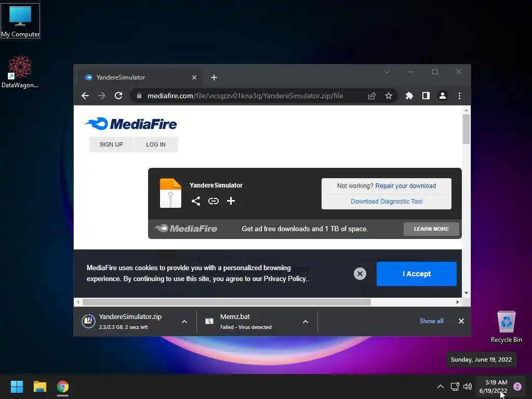Open the taskbar clock and date

click(494, 387)
